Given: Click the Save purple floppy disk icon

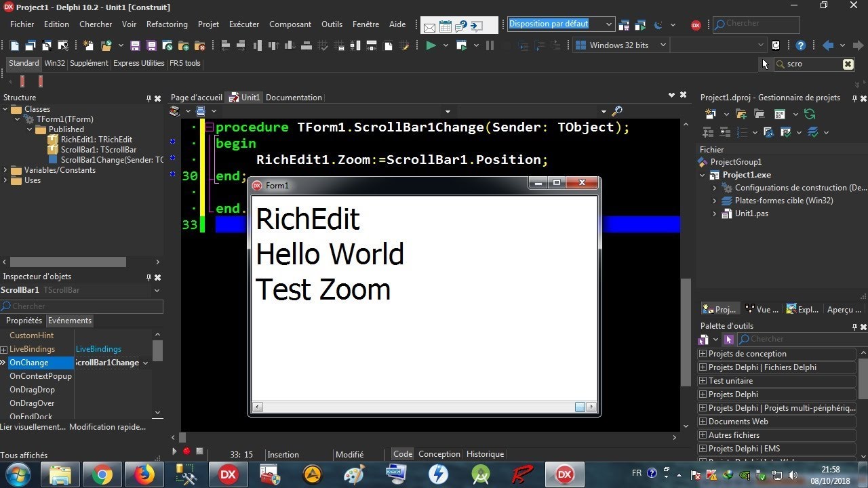Looking at the screenshot, I should (135, 45).
